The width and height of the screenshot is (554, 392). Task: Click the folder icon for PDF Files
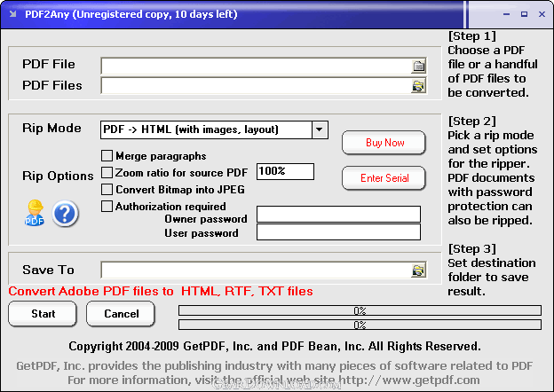point(418,86)
